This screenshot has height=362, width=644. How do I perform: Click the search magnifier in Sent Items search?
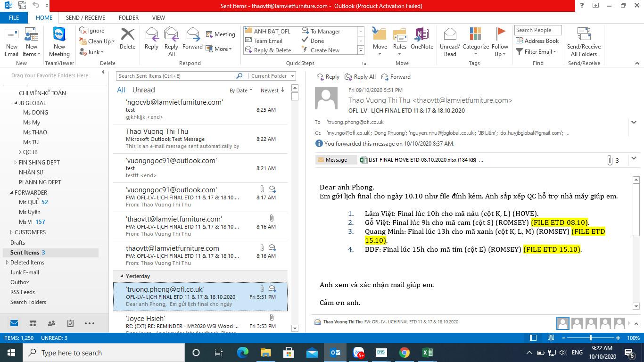(x=239, y=76)
